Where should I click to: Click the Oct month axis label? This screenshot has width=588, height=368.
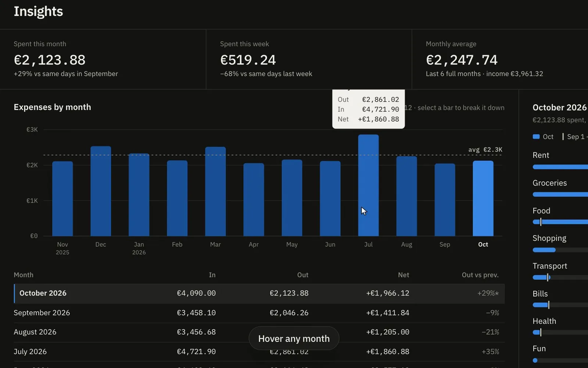click(483, 245)
